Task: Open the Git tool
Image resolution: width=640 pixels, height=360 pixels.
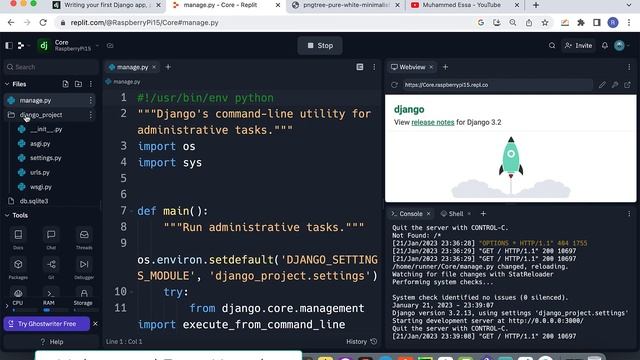Action: 51,268
